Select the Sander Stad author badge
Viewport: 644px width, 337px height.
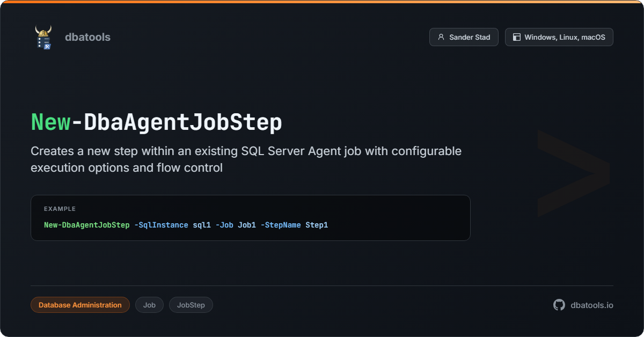pyautogui.click(x=464, y=37)
